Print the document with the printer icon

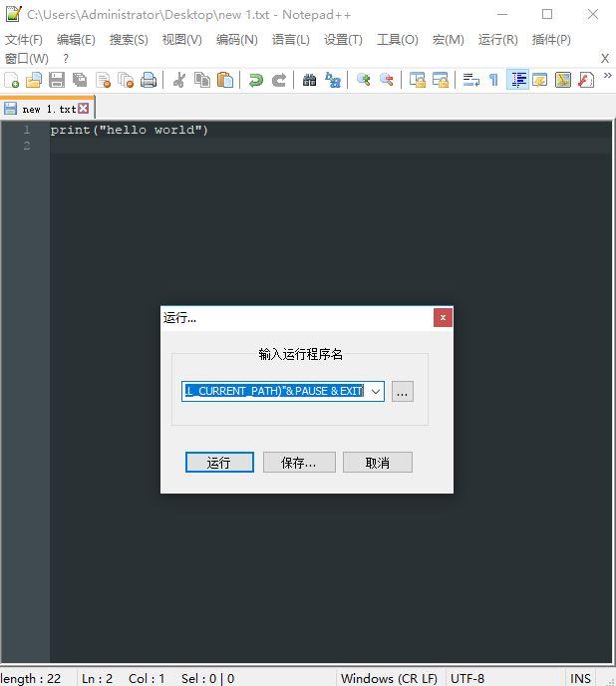(149, 80)
